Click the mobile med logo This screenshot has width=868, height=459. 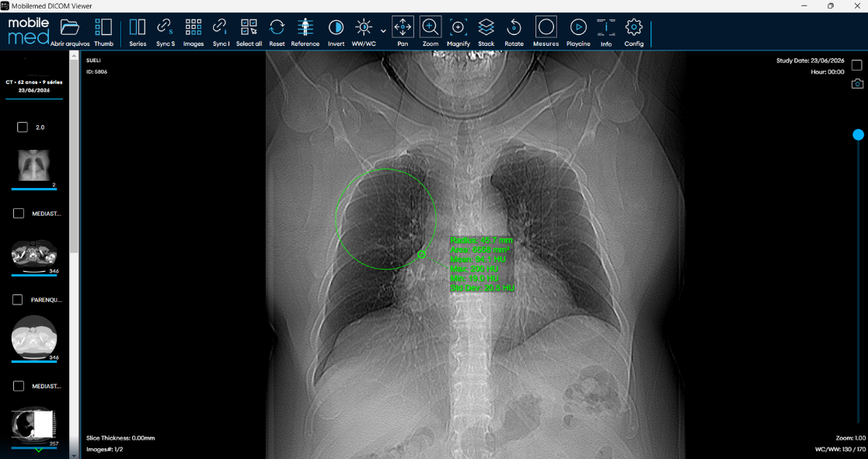(x=28, y=31)
